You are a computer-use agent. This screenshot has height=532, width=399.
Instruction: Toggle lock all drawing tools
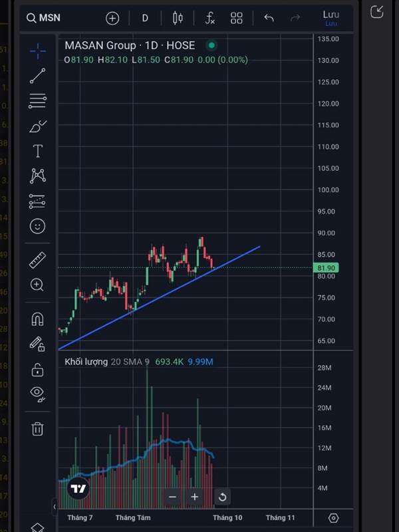(x=37, y=370)
